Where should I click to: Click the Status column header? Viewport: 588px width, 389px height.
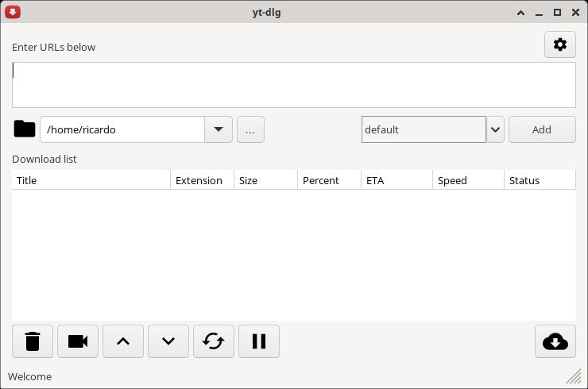point(540,180)
